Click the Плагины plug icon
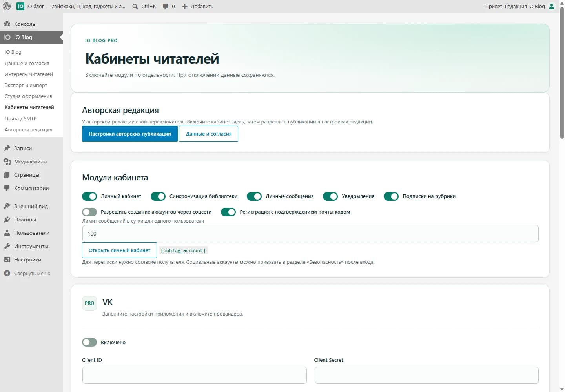Image resolution: width=565 pixels, height=392 pixels. [7, 220]
